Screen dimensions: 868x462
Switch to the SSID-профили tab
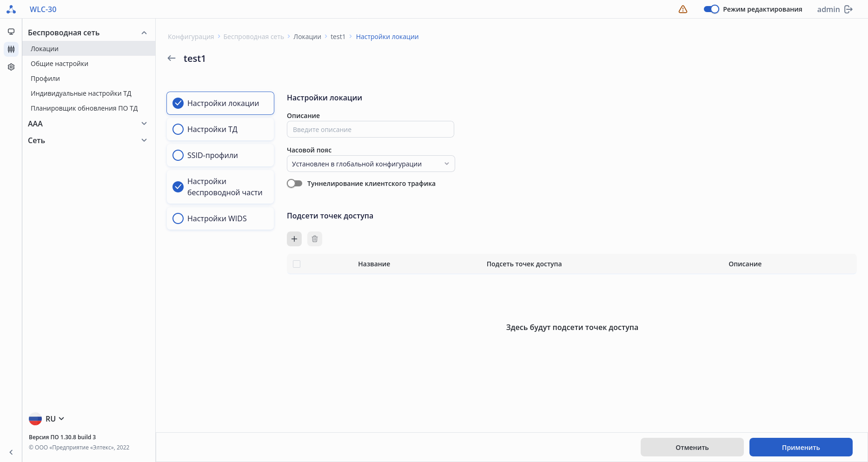pos(220,155)
